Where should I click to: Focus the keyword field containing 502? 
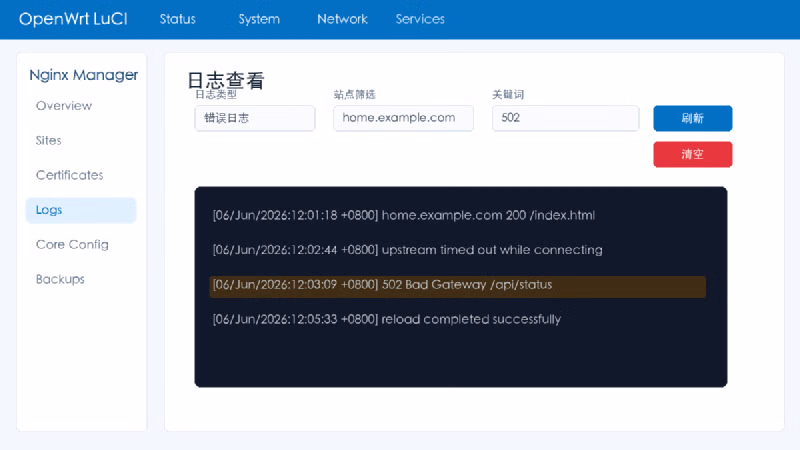coord(565,118)
